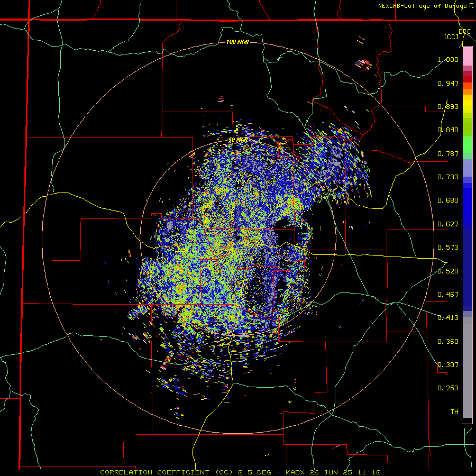
Task: Click the pink color band at the legend top
Action: click(467, 57)
